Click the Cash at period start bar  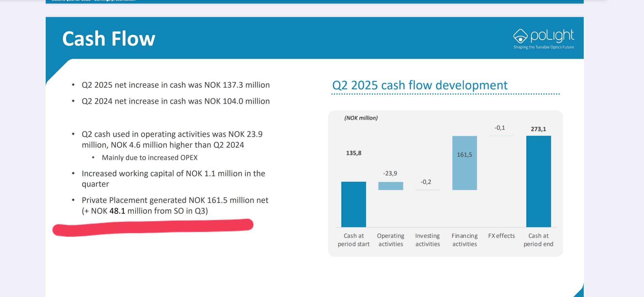point(354,204)
